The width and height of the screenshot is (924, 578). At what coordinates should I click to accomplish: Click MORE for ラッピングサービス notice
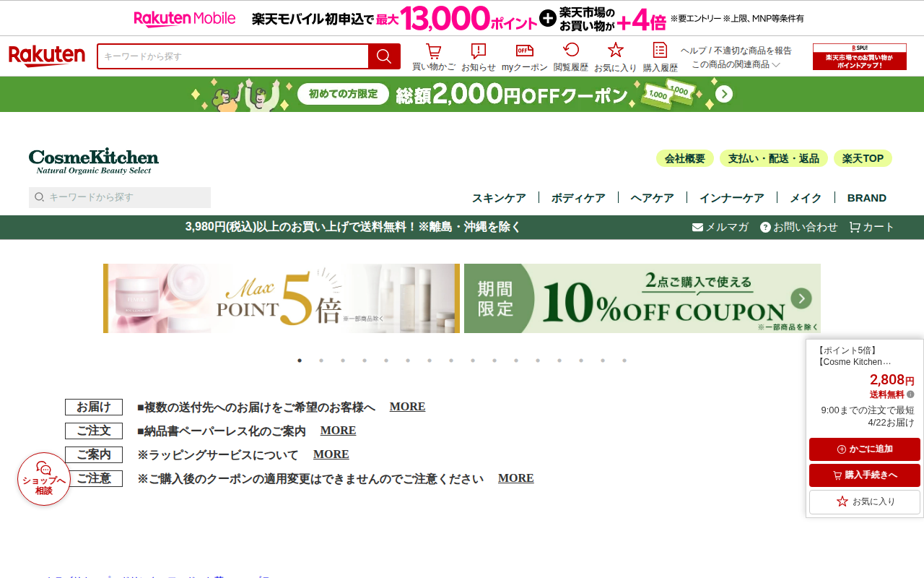coord(331,454)
